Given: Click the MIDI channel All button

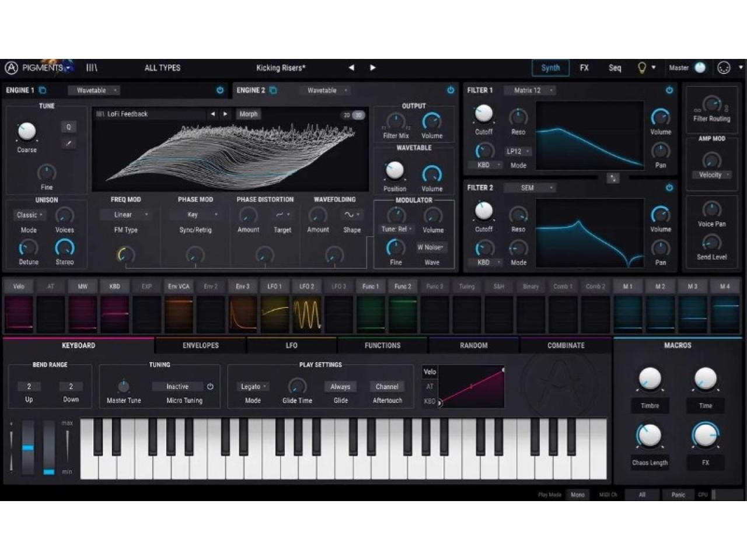Looking at the screenshot, I should tap(642, 495).
